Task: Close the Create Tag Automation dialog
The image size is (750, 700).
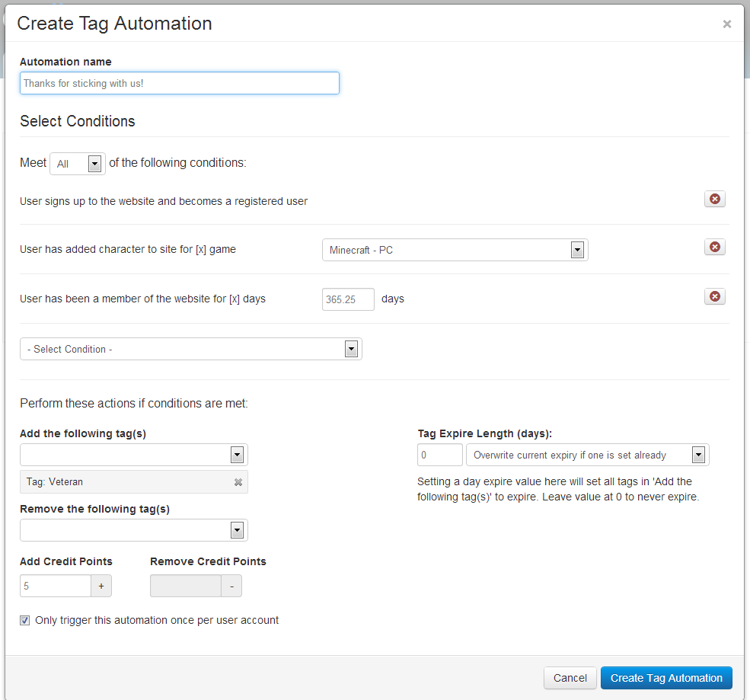Action: (726, 24)
